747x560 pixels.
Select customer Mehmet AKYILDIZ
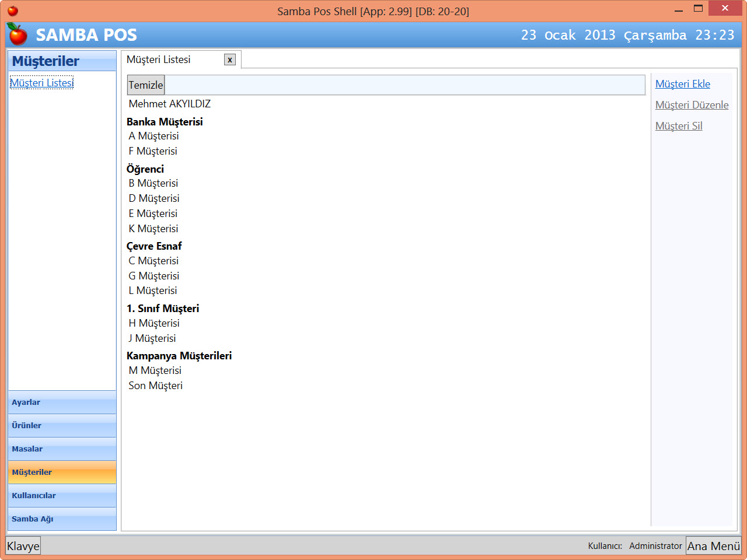[169, 104]
